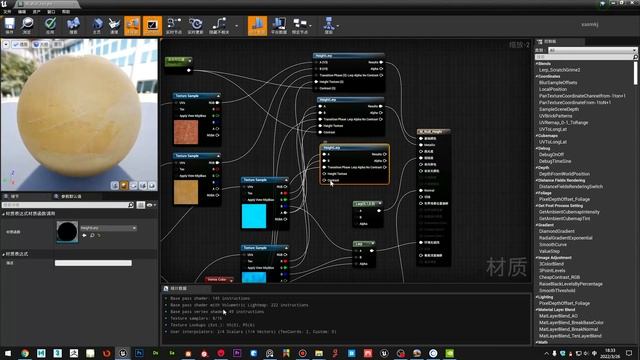Open viewport options arrow dropdown

[6, 44]
